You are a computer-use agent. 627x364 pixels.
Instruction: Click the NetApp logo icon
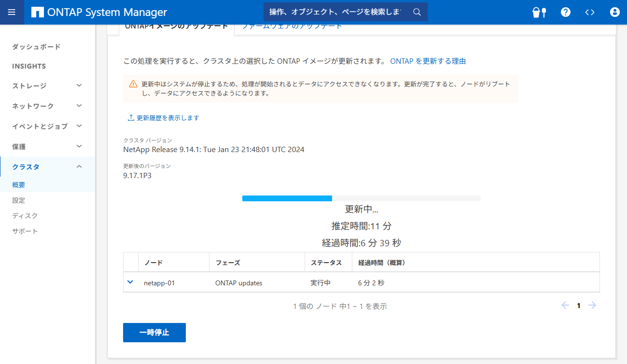37,12
